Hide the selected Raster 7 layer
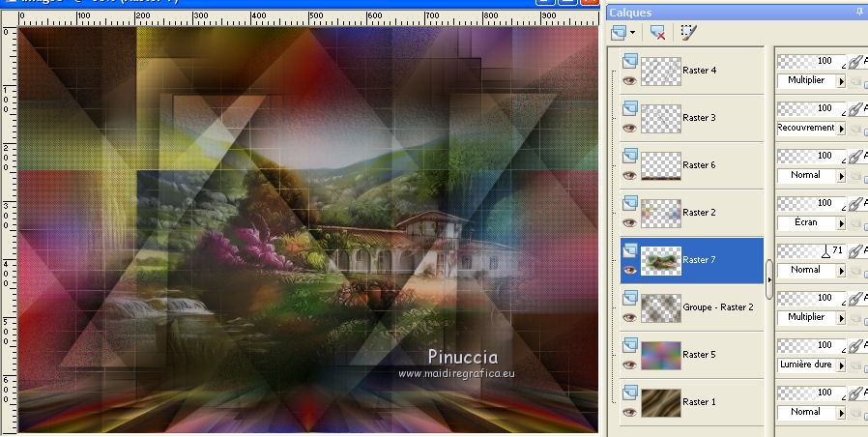 click(629, 271)
